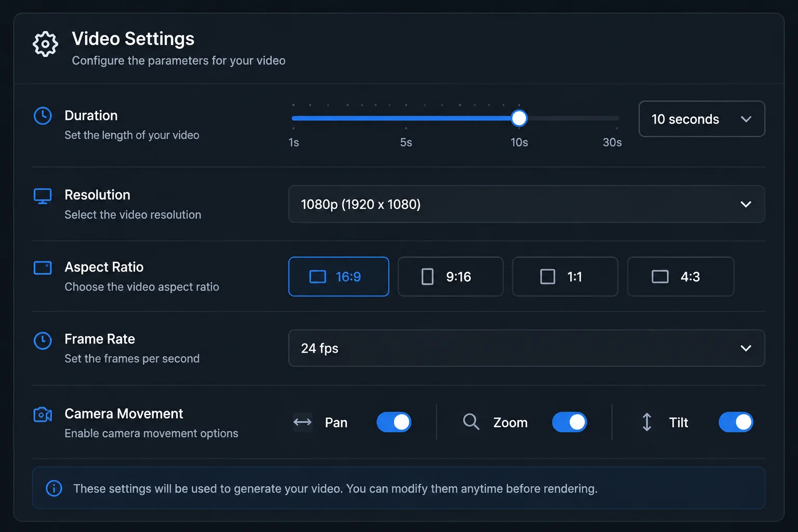Click the Zoom label text
This screenshot has width=798, height=532.
510,422
